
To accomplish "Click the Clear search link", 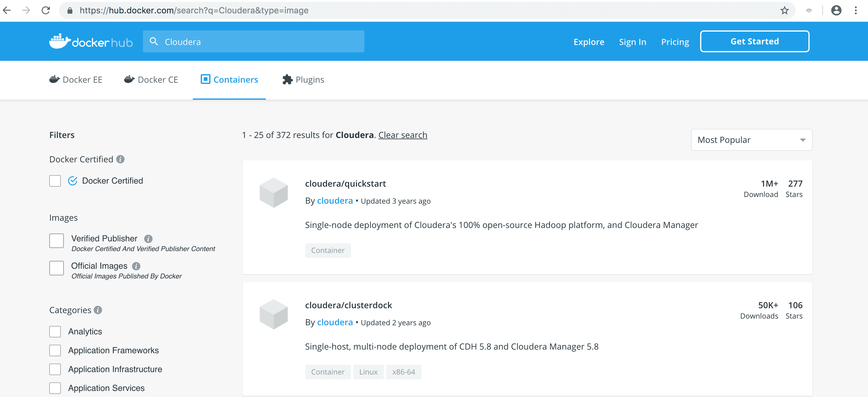I will point(403,135).
